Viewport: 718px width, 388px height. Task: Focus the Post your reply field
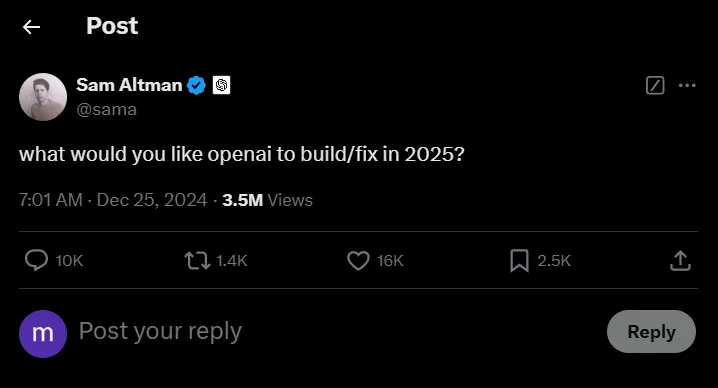pyautogui.click(x=339, y=331)
